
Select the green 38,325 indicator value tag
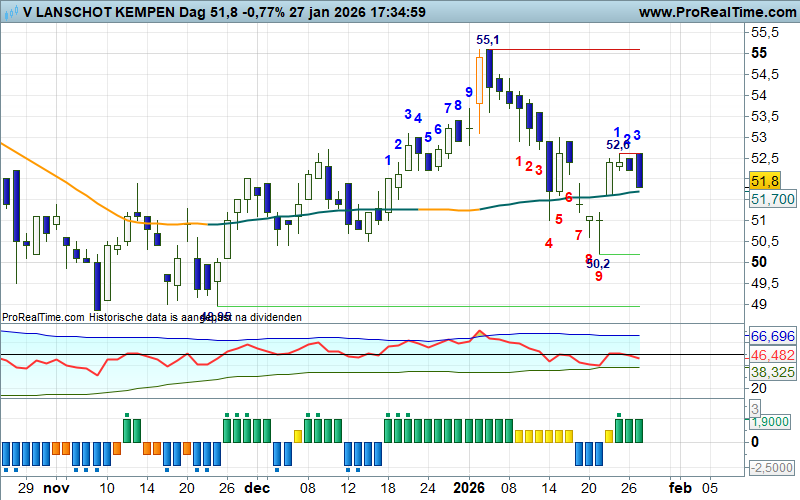(x=771, y=371)
